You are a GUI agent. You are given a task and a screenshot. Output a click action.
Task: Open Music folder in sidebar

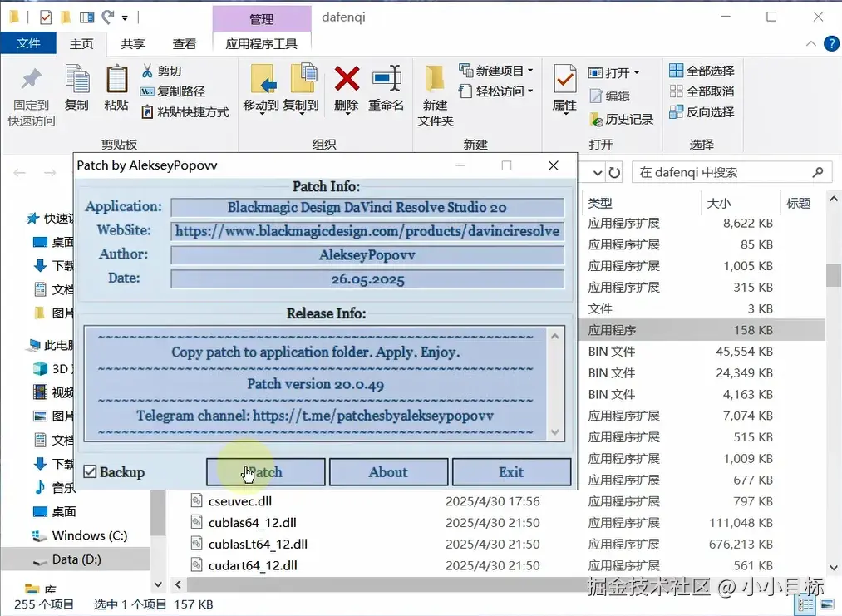coord(56,487)
